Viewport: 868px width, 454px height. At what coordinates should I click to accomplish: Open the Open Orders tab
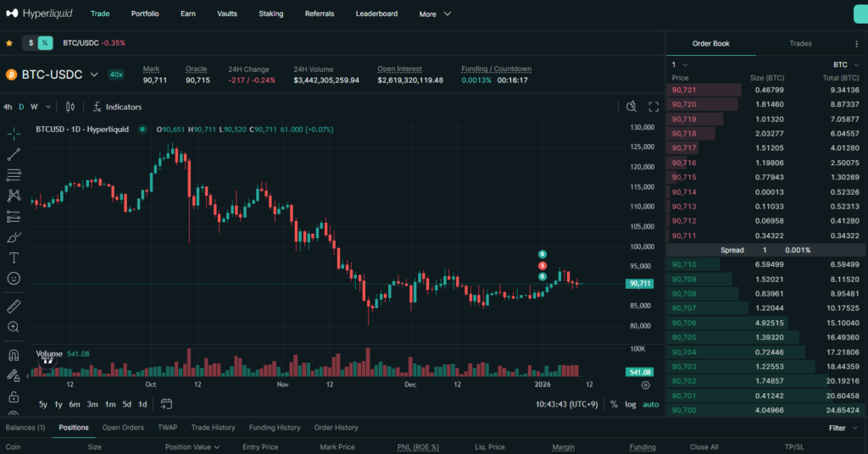(x=123, y=428)
